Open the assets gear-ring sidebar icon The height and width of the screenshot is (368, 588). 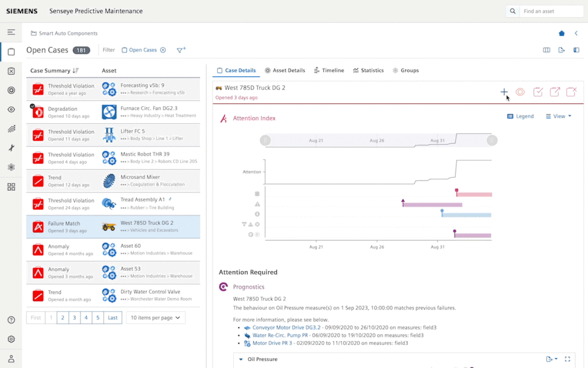coord(11,90)
